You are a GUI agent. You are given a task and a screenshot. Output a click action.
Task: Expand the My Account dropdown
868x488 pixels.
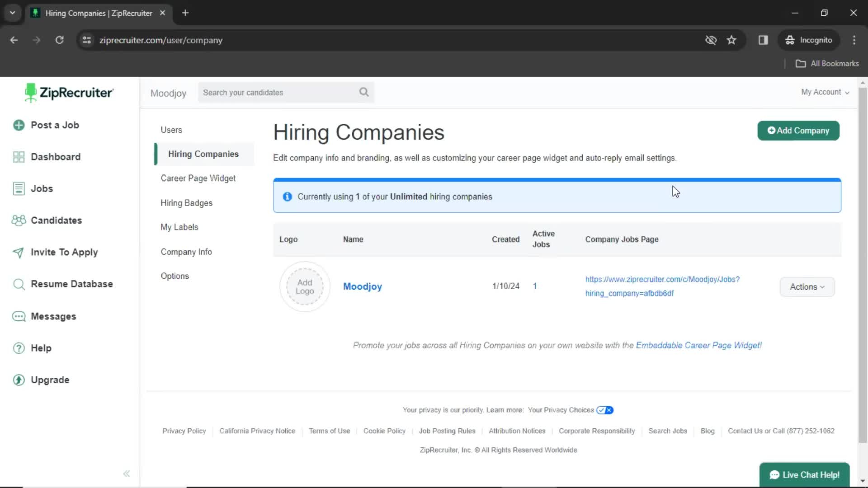[x=825, y=92]
